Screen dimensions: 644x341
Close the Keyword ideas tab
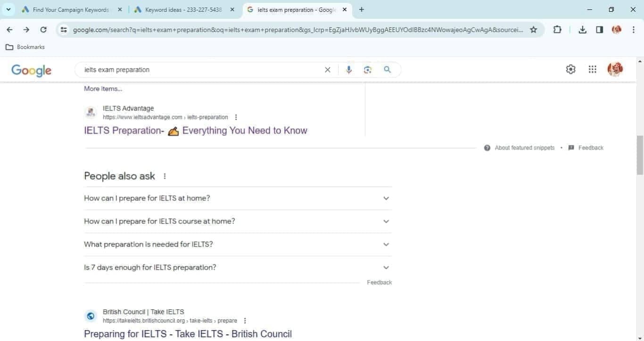232,9
